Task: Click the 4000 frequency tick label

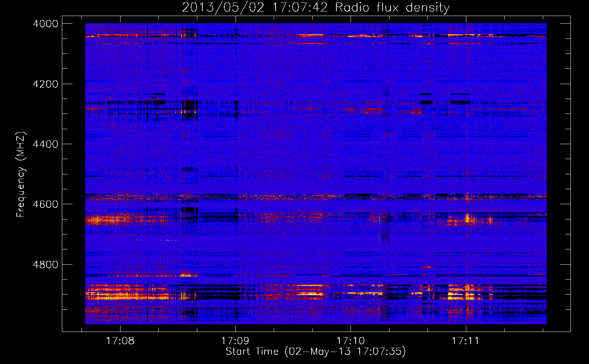Action: tap(46, 24)
